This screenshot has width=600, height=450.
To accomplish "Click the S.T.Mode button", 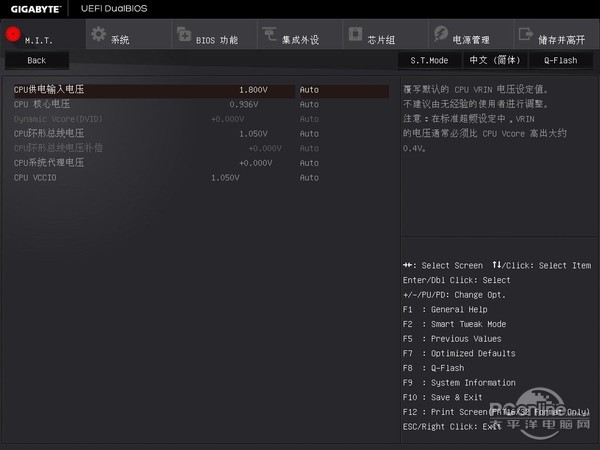I will 429,60.
